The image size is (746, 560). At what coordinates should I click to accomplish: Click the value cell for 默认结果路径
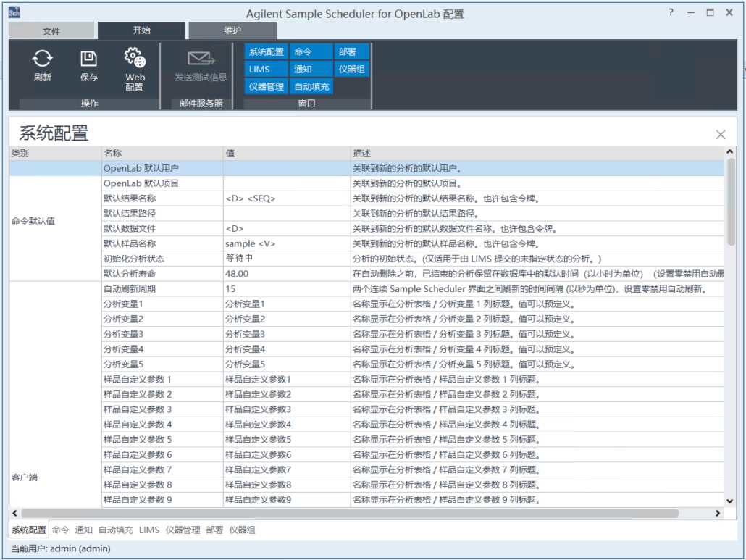[287, 214]
